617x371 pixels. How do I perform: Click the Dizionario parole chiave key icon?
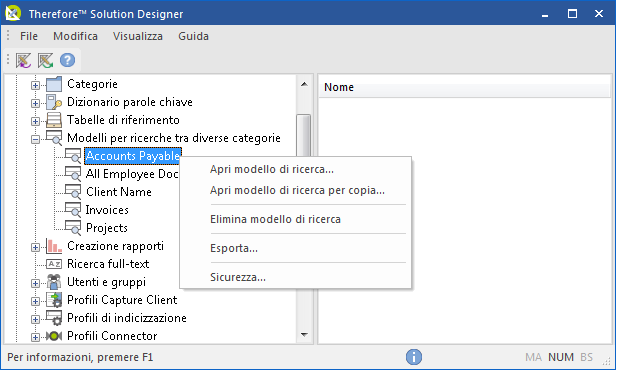pyautogui.click(x=54, y=102)
